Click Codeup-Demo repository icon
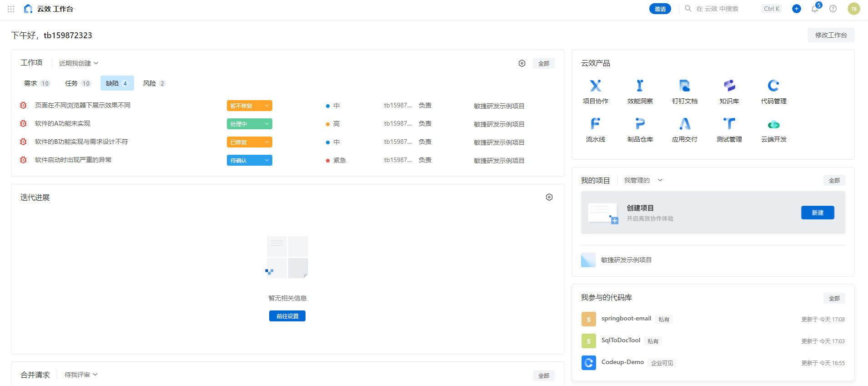868x386 pixels. point(588,363)
